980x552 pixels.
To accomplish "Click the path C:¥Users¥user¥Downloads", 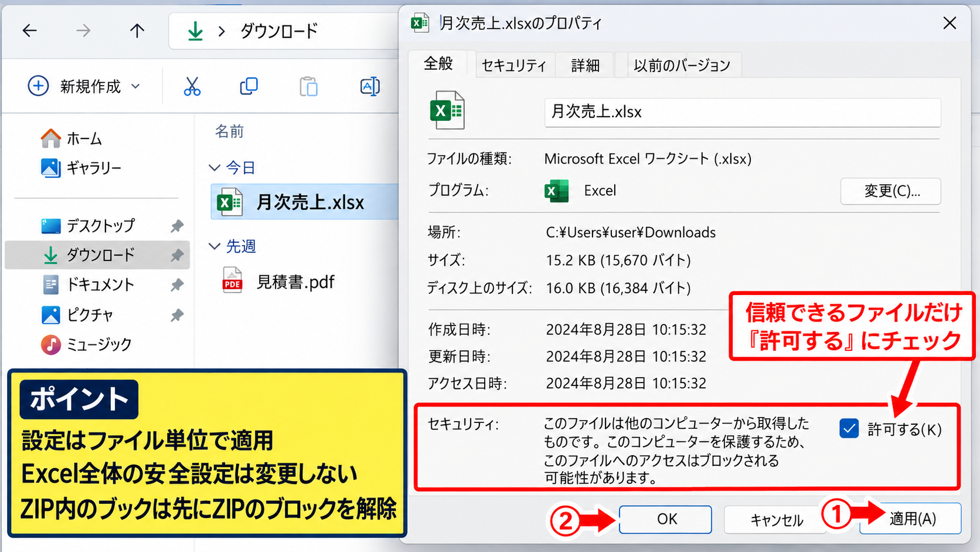I will 631,232.
